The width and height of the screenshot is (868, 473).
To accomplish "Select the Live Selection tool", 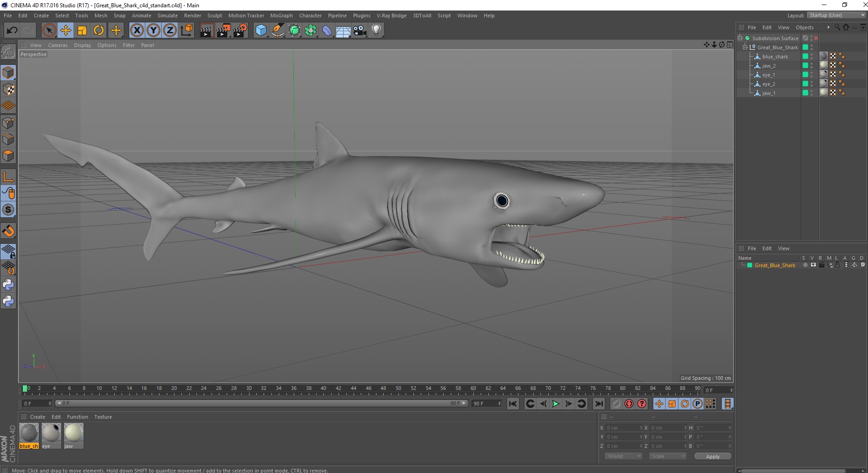I will pos(49,31).
